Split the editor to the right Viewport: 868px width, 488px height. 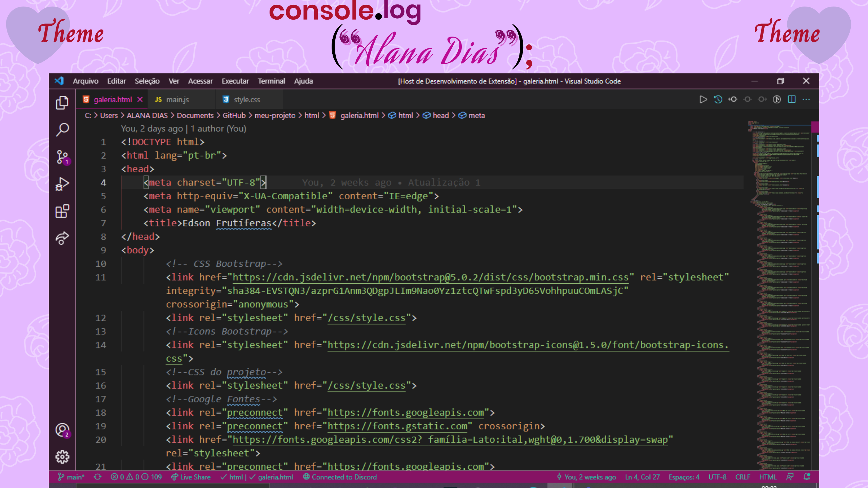pos(792,99)
